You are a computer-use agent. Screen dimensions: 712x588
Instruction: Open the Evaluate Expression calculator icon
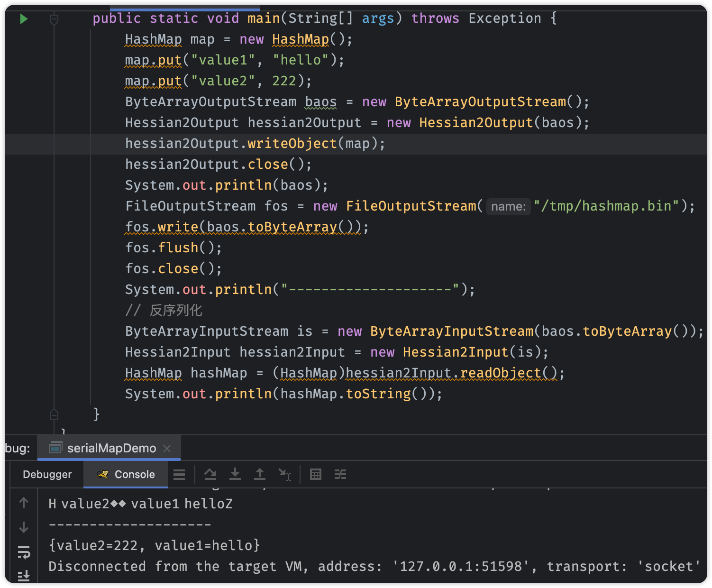pyautogui.click(x=316, y=474)
